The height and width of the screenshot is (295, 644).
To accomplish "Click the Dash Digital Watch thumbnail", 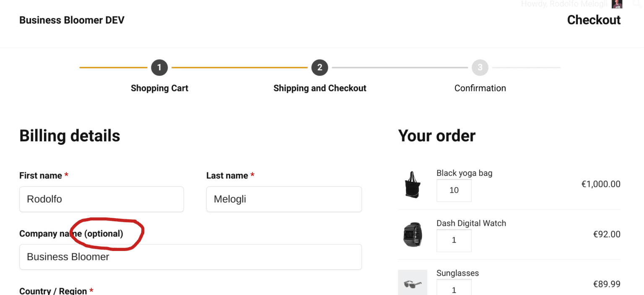I will [413, 235].
